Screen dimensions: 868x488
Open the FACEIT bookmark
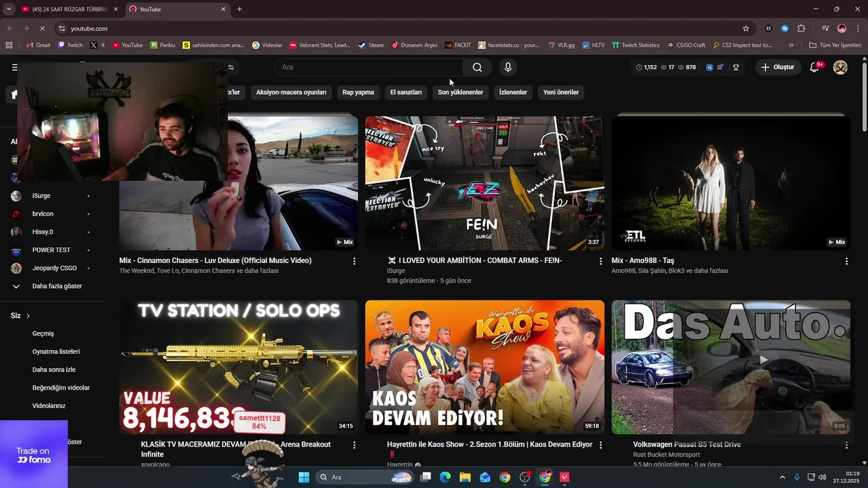pyautogui.click(x=458, y=45)
